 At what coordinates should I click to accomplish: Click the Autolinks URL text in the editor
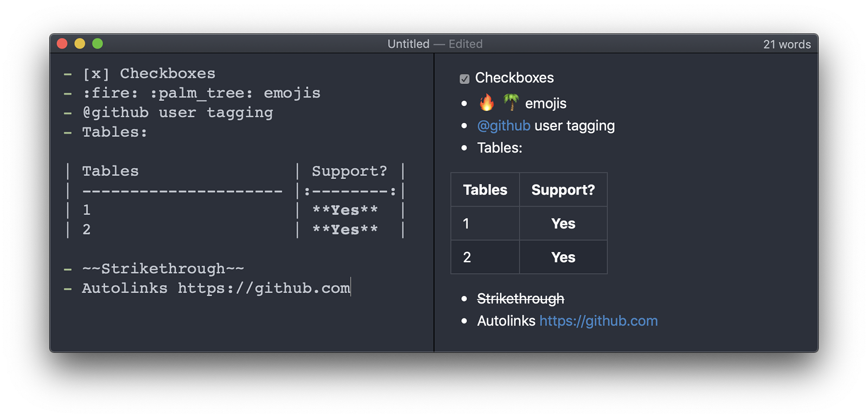264,288
